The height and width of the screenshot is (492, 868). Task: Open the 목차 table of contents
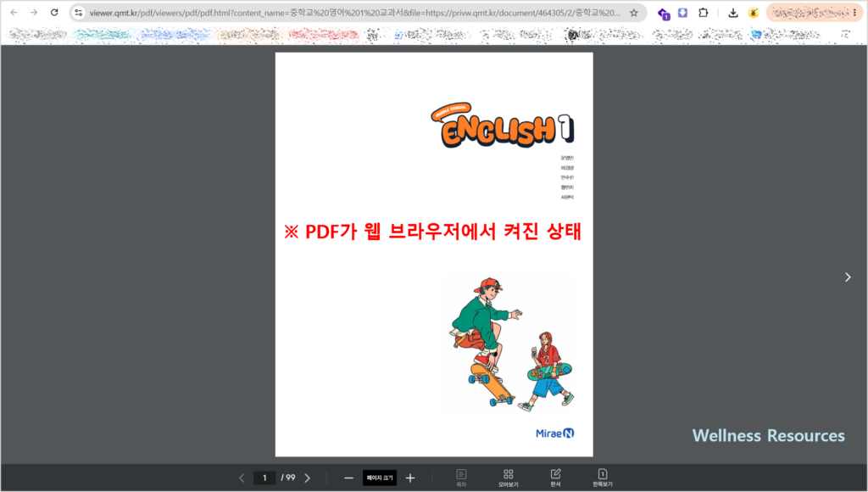[x=461, y=478]
